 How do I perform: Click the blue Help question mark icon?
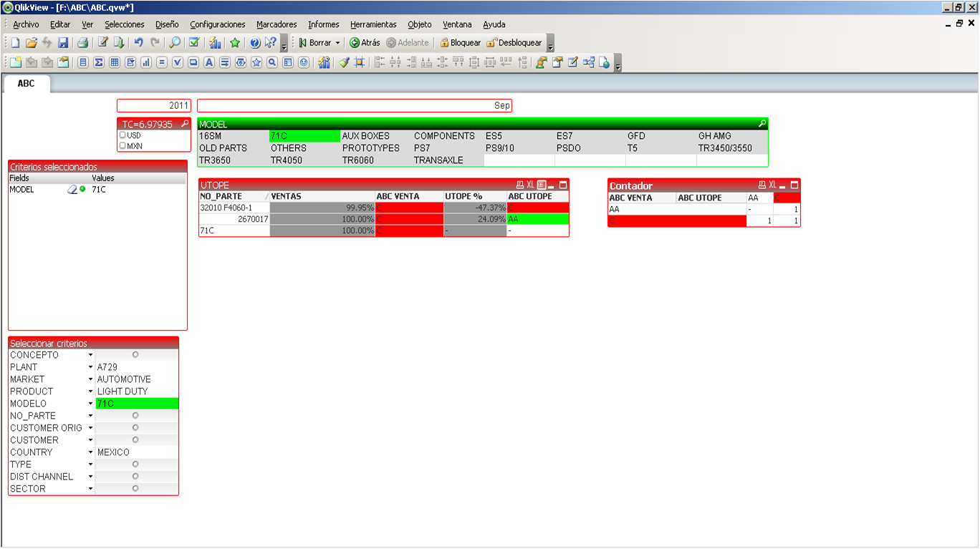coord(254,43)
